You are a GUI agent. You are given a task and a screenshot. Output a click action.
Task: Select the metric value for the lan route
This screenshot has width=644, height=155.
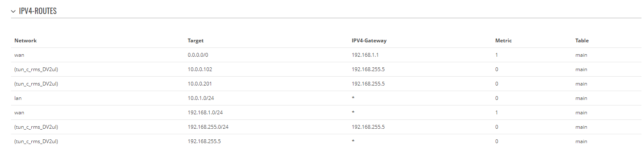pyautogui.click(x=496, y=98)
